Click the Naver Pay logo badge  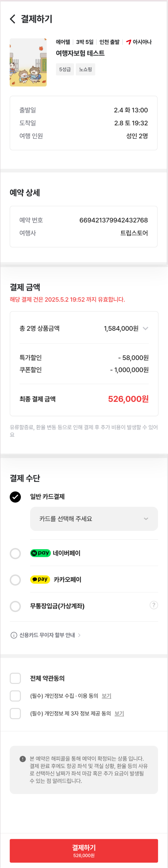tap(40, 553)
